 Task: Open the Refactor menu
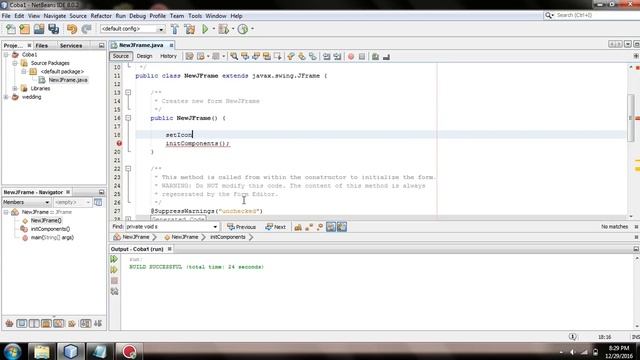(x=101, y=16)
